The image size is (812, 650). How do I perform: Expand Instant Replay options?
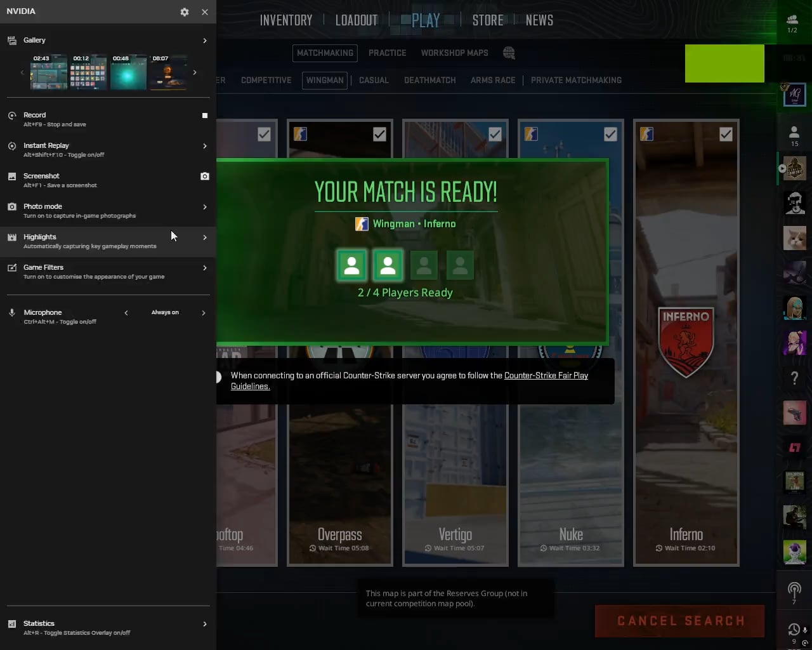coord(205,146)
